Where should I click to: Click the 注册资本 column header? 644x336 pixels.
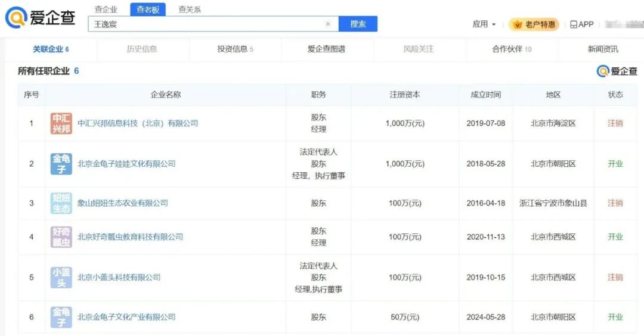[405, 95]
